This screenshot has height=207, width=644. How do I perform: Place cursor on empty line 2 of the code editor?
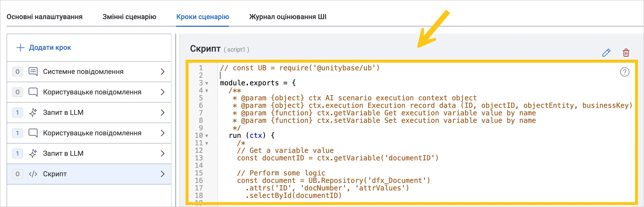pyautogui.click(x=300, y=75)
